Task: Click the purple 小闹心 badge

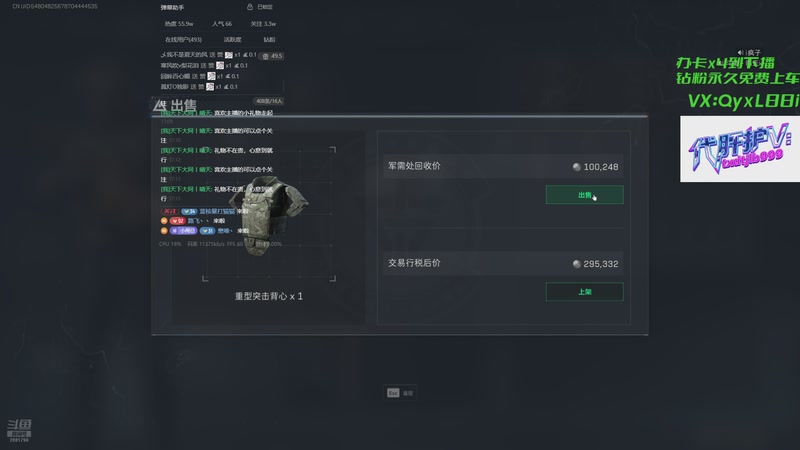Action: (184, 231)
